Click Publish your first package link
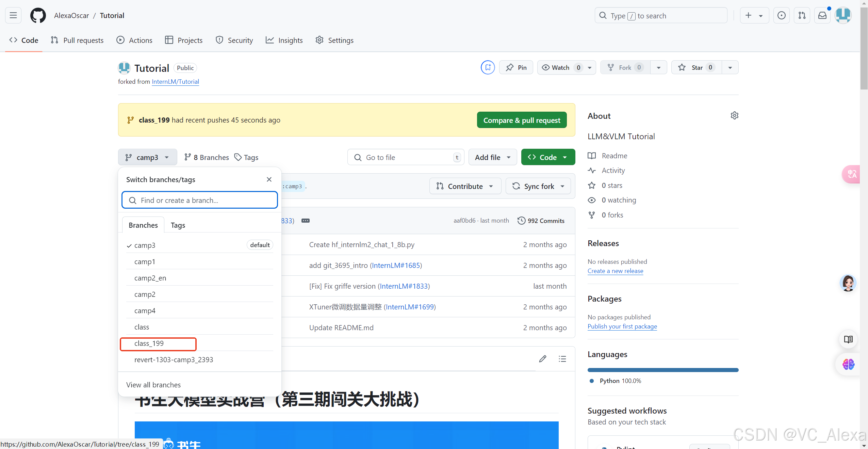 622,326
